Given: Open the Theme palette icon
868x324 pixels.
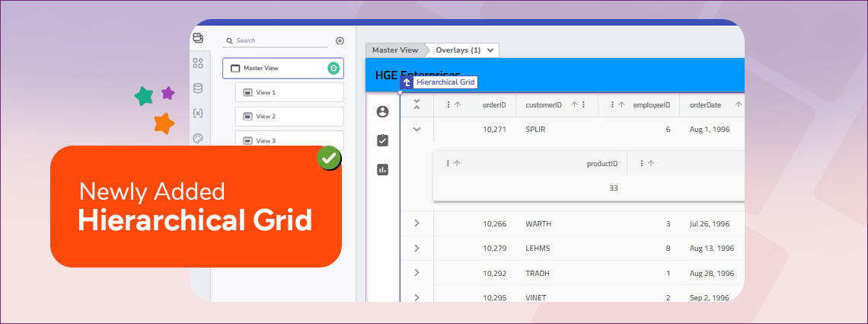Looking at the screenshot, I should click(x=198, y=138).
